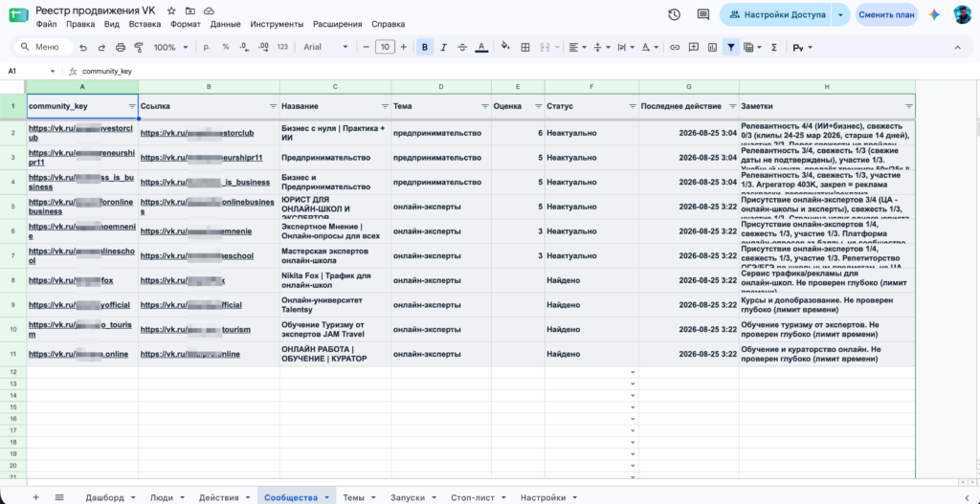Open link ending tourism in column B
This screenshot has height=504, width=980.
coord(195,329)
